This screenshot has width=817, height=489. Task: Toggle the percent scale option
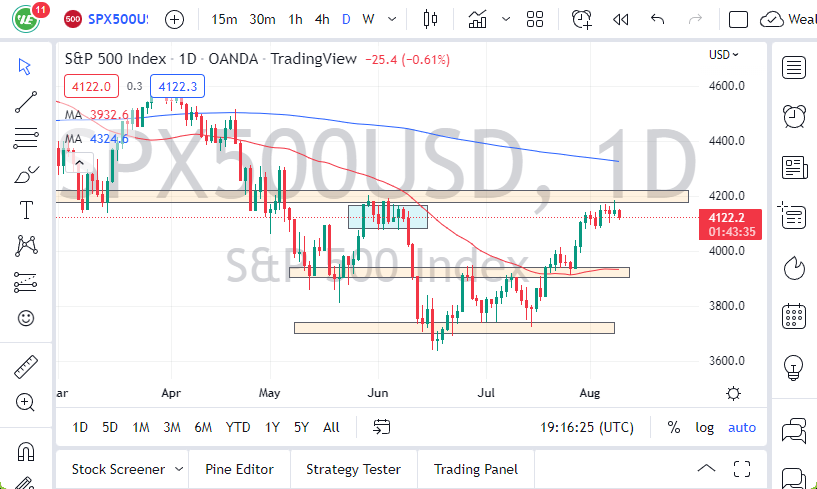(x=674, y=427)
